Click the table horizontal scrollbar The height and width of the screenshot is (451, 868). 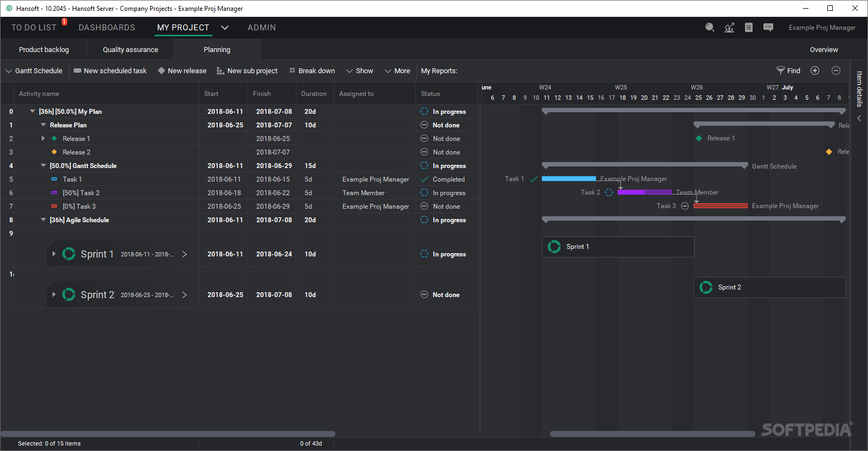168,434
